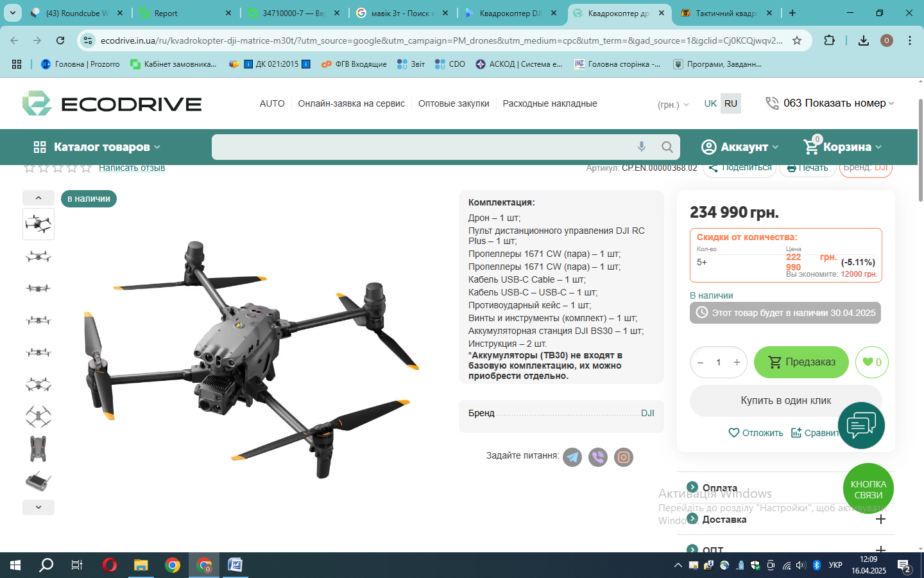The width and height of the screenshot is (924, 578).
Task: Click DJI brand link
Action: pos(647,413)
